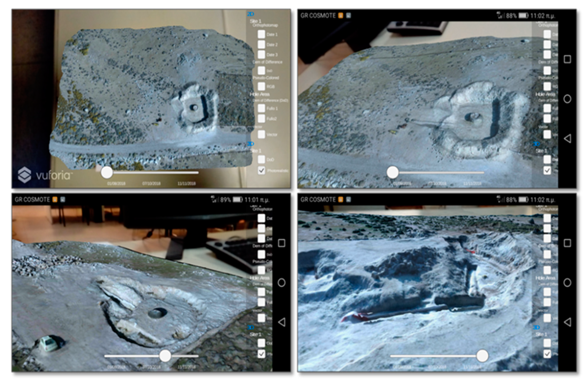Enable the Date 1 orthophotomap checkbox
588x386 pixels.
pyautogui.click(x=261, y=34)
